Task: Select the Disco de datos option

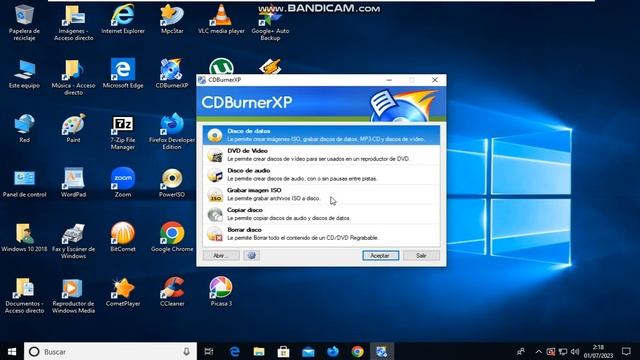Action: click(x=321, y=135)
